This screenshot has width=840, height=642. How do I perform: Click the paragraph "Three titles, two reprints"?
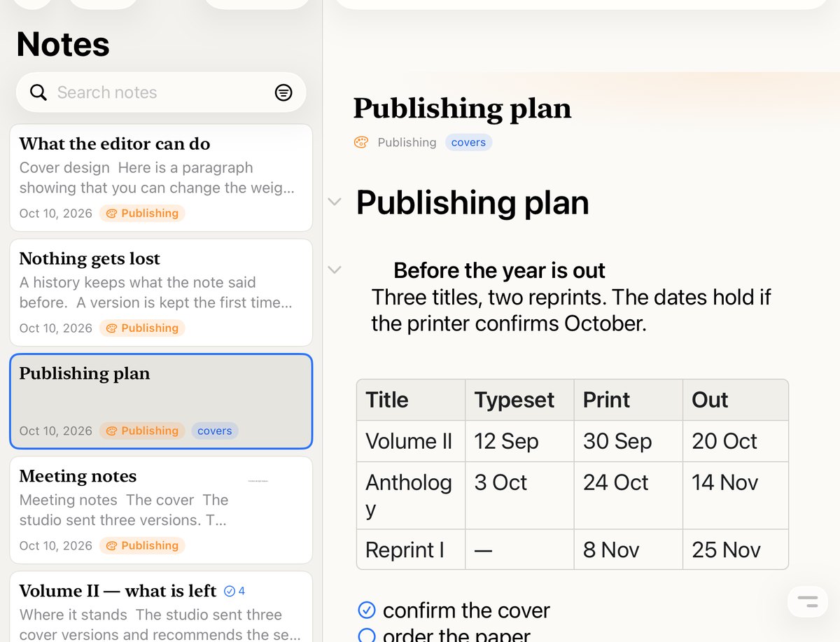571,310
